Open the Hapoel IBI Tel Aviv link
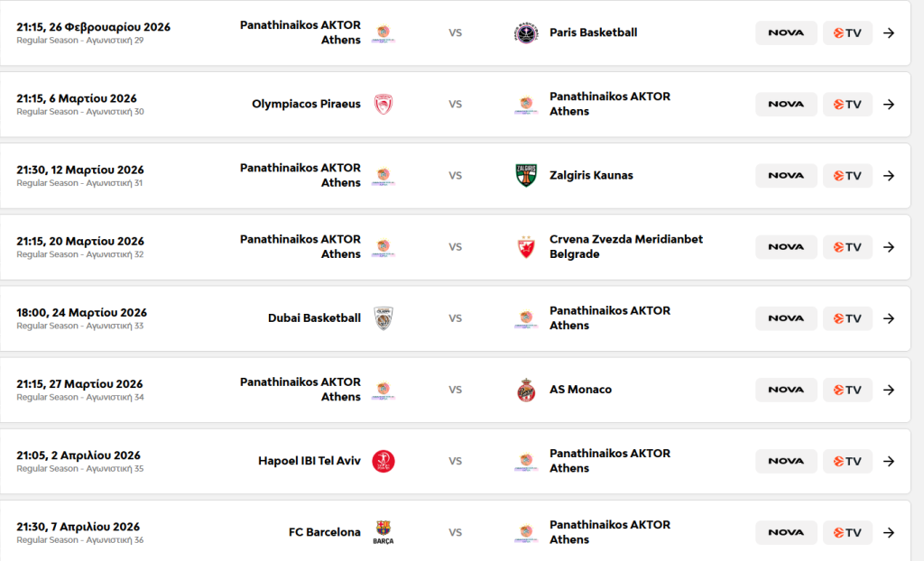The image size is (924, 561). (x=309, y=461)
